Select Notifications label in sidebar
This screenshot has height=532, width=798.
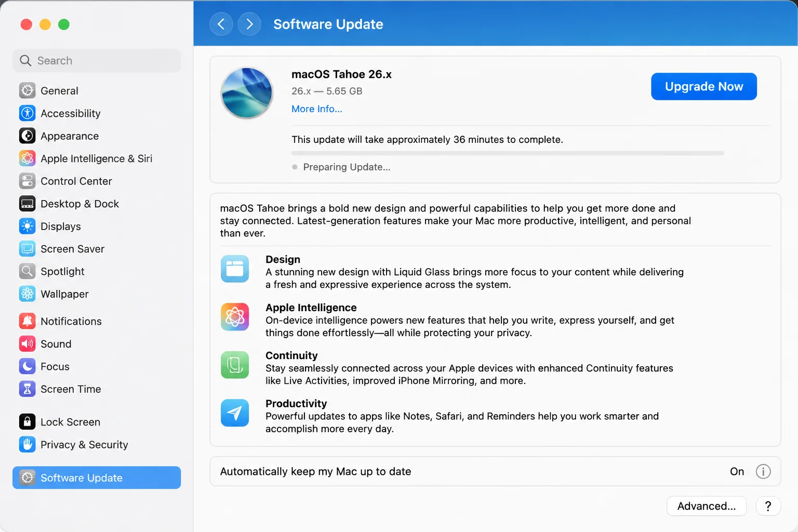(x=71, y=321)
